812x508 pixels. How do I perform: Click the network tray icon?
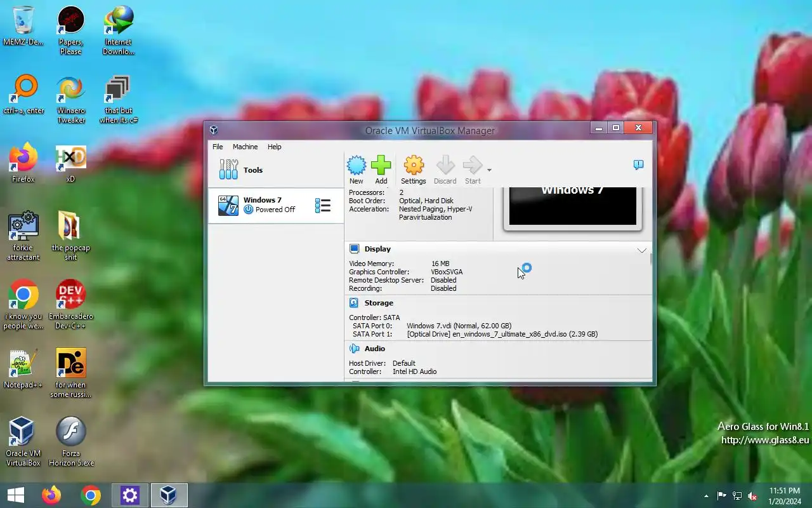(x=737, y=496)
